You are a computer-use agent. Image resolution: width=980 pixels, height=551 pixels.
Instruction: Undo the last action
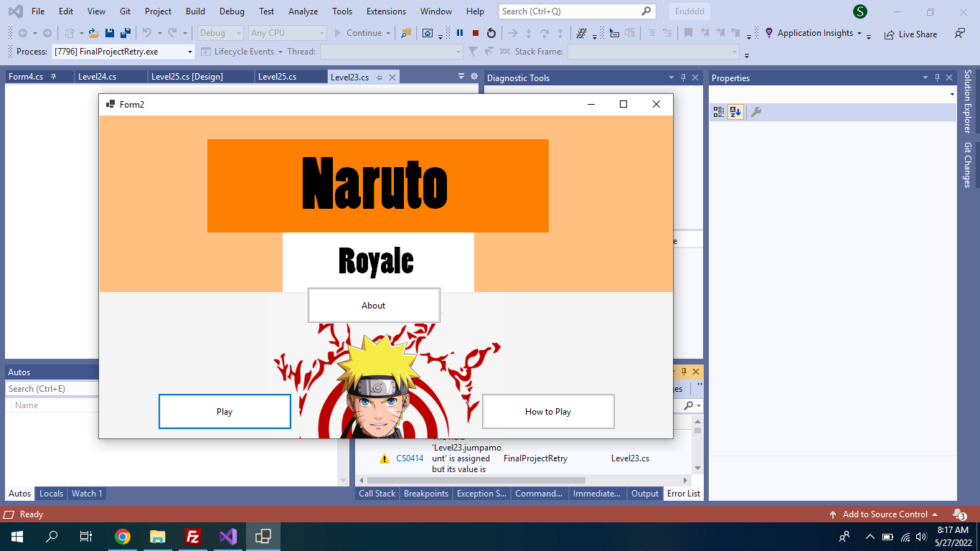point(147,33)
